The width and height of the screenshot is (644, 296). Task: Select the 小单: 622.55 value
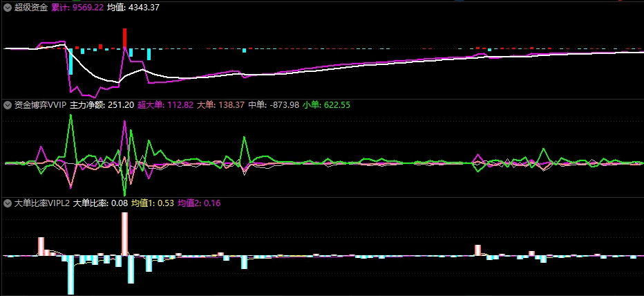point(326,105)
